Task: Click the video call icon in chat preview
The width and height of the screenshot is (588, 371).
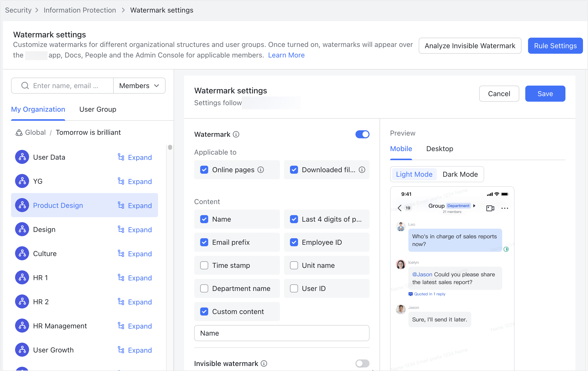Action: [x=490, y=208]
